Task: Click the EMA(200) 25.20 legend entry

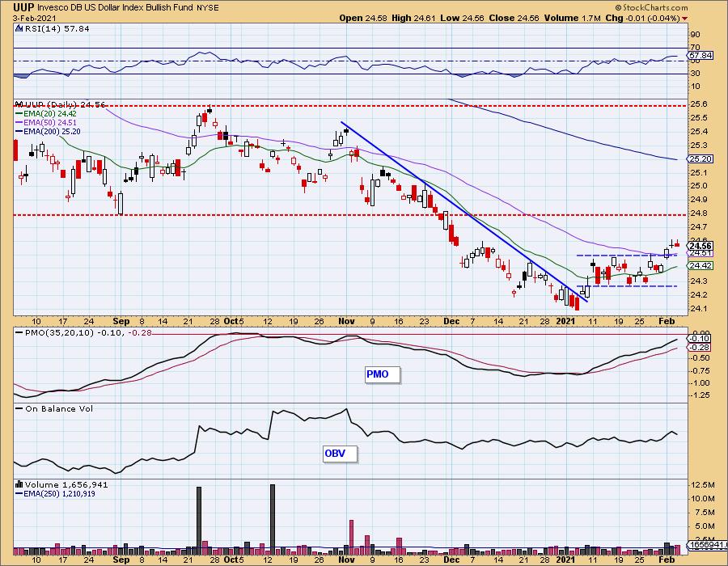Action: coord(48,131)
